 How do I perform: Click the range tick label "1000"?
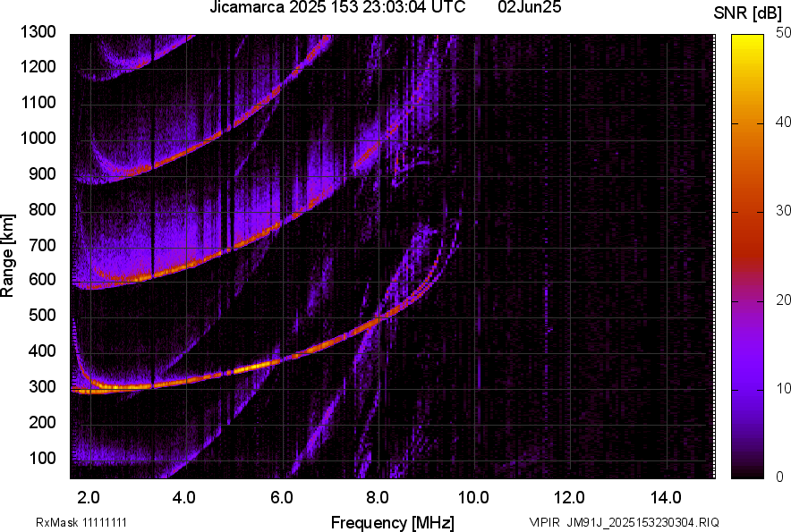tap(38, 138)
